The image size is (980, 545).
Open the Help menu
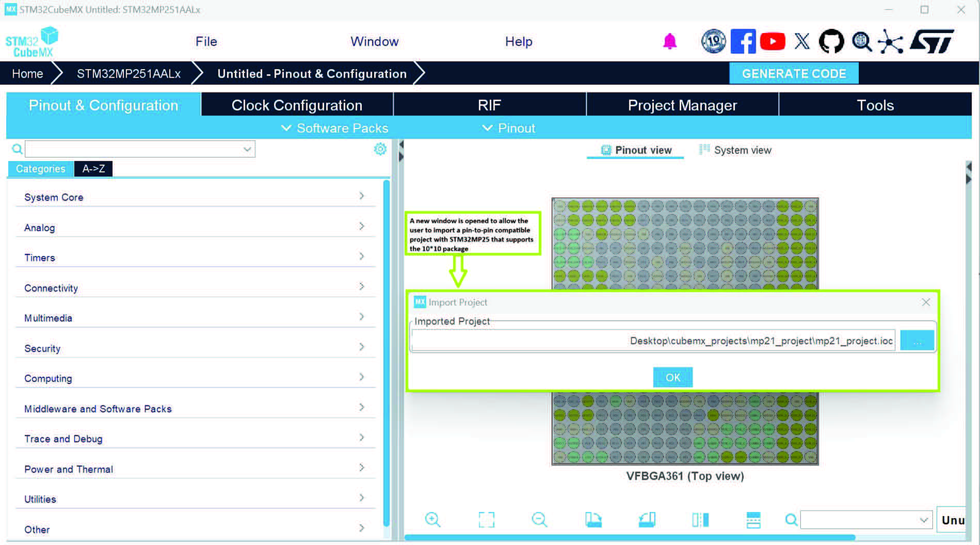click(x=519, y=41)
